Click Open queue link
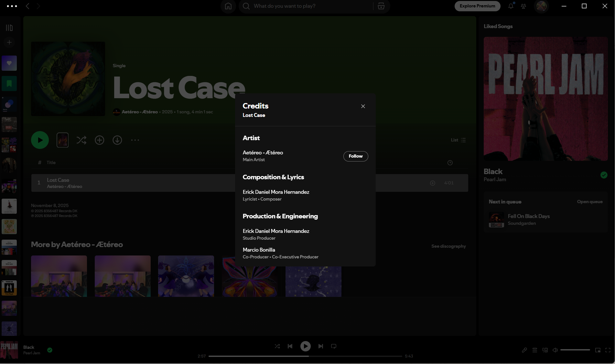 590,202
